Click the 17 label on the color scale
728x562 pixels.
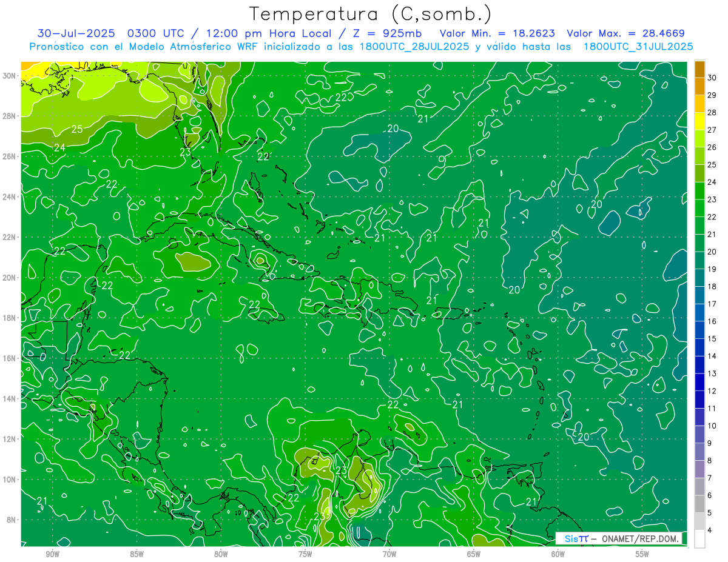(x=712, y=304)
